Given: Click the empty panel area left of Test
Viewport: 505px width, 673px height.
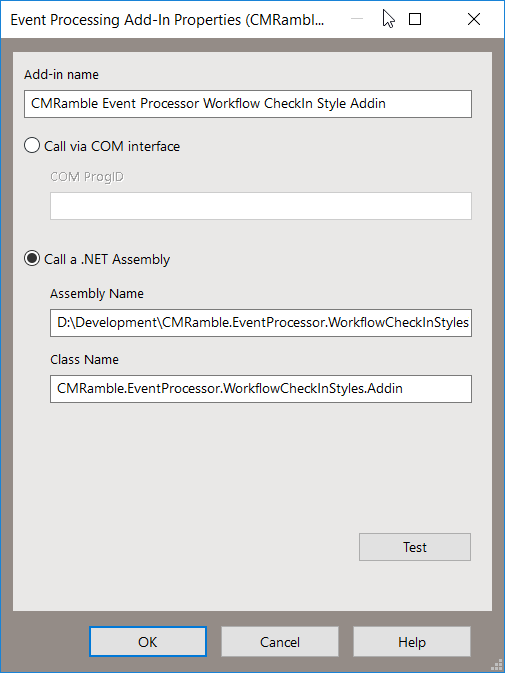Looking at the screenshot, I should pyautogui.click(x=184, y=547).
